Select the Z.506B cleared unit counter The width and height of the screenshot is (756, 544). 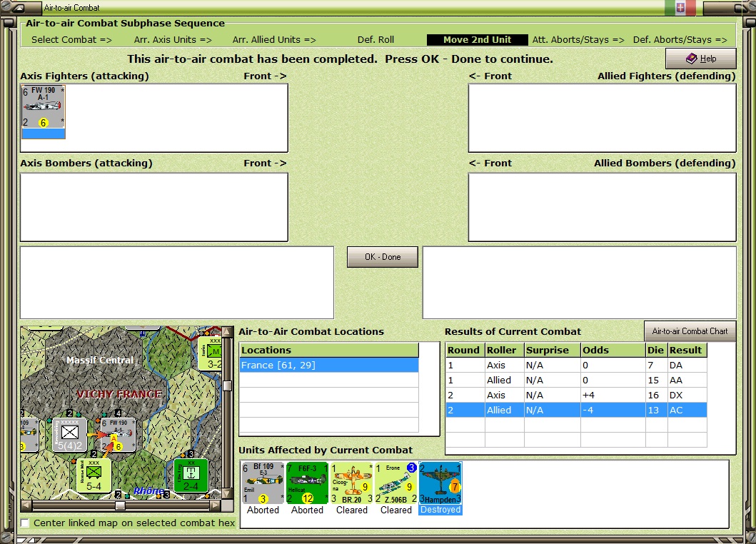395,483
